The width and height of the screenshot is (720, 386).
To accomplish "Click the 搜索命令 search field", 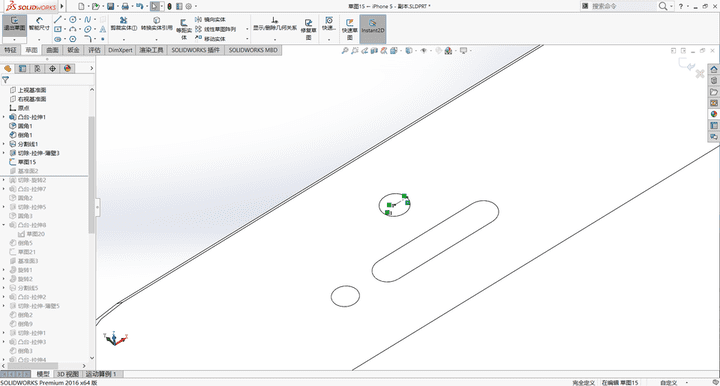I will [x=623, y=6].
